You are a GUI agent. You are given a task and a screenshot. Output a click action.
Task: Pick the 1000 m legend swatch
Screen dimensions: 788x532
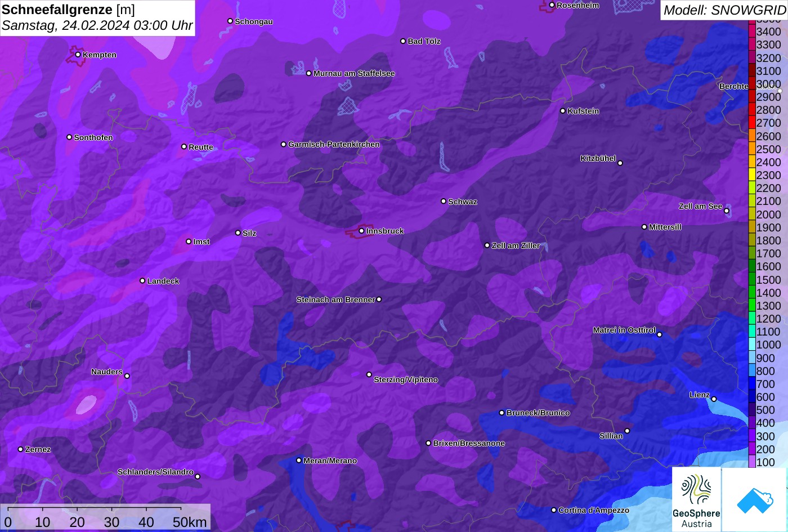[752, 345]
